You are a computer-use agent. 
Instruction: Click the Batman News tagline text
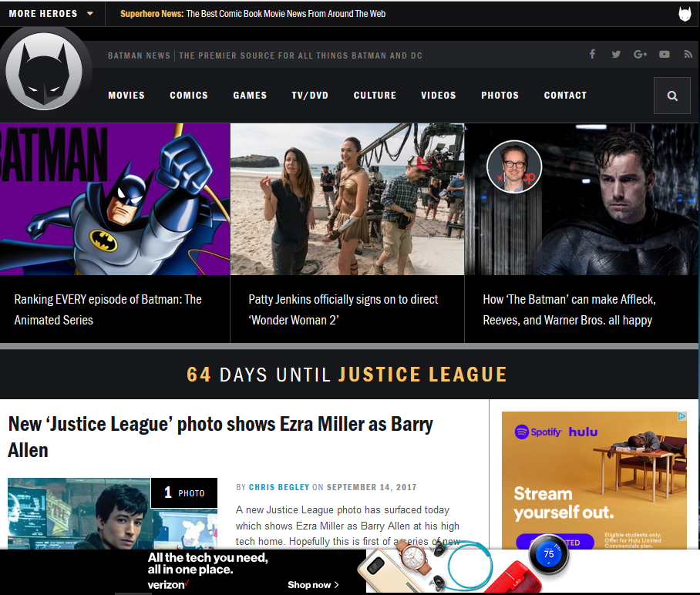[x=264, y=55]
